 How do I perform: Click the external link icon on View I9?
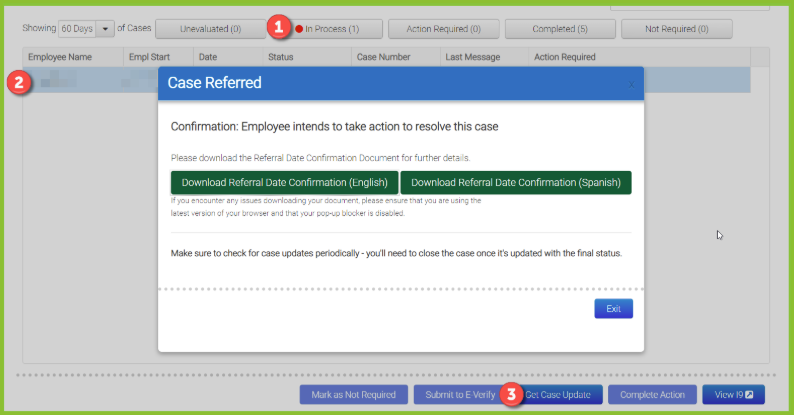pos(749,395)
